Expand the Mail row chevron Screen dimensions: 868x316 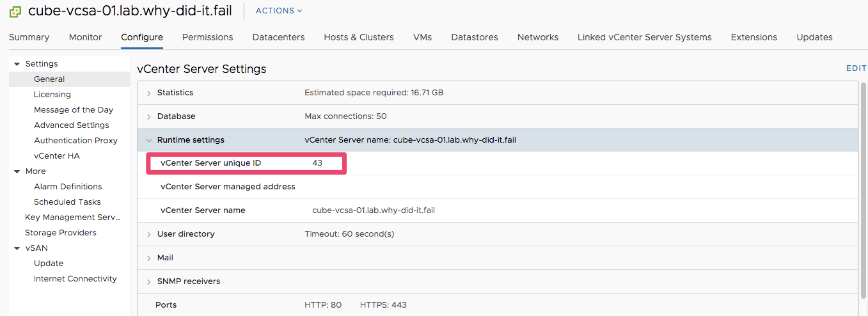point(148,258)
